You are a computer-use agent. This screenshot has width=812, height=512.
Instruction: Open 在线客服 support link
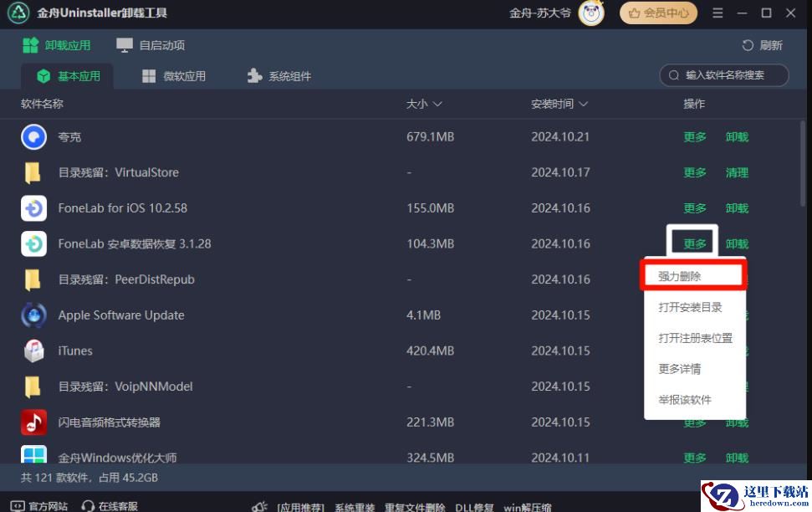click(118, 506)
